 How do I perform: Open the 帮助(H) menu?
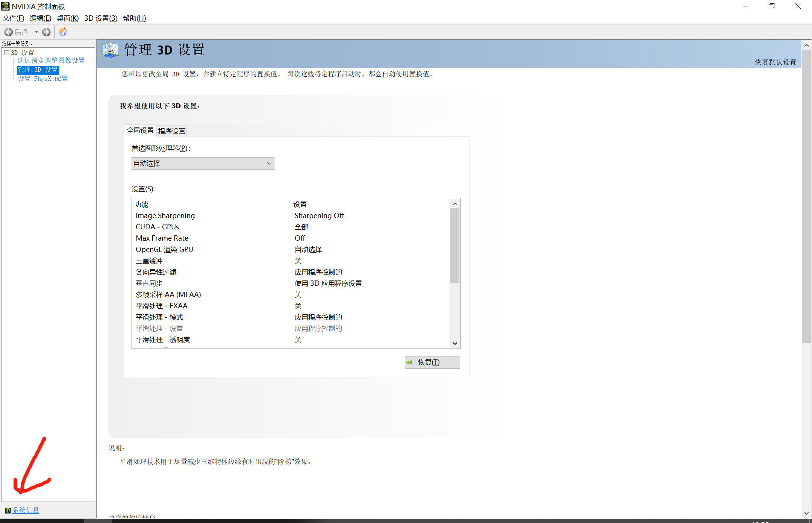pos(134,18)
